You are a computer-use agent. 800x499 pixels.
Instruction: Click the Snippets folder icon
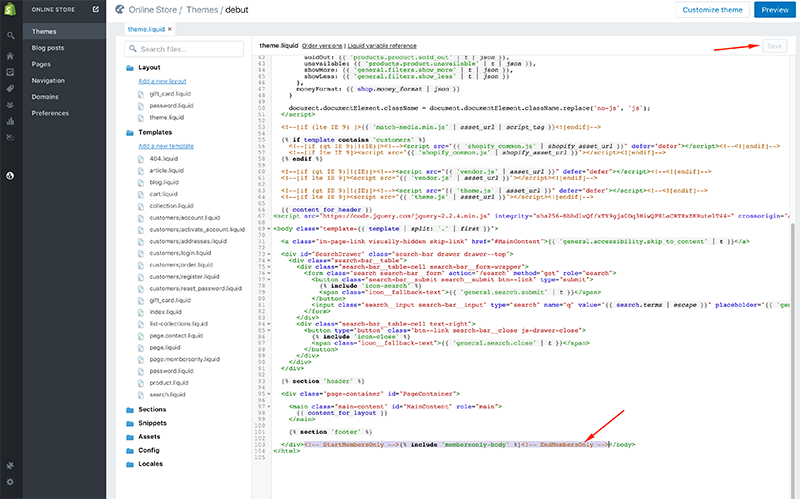(130, 423)
